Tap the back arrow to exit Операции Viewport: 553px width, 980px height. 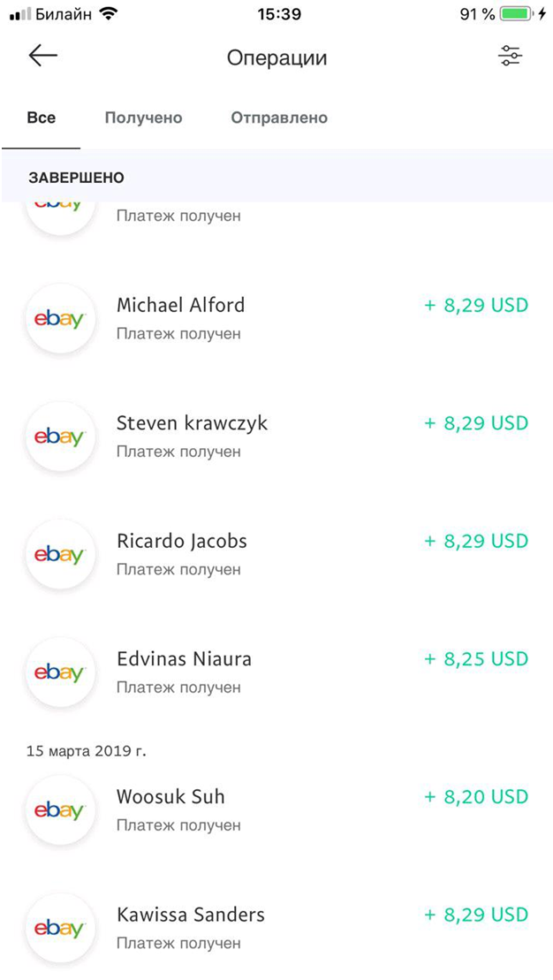(x=41, y=56)
